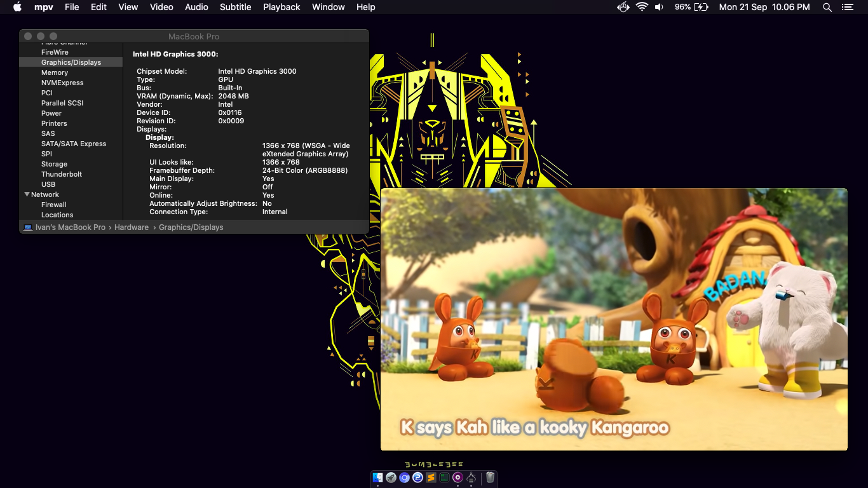This screenshot has width=868, height=488.
Task: Open the Help menu
Action: [x=366, y=7]
